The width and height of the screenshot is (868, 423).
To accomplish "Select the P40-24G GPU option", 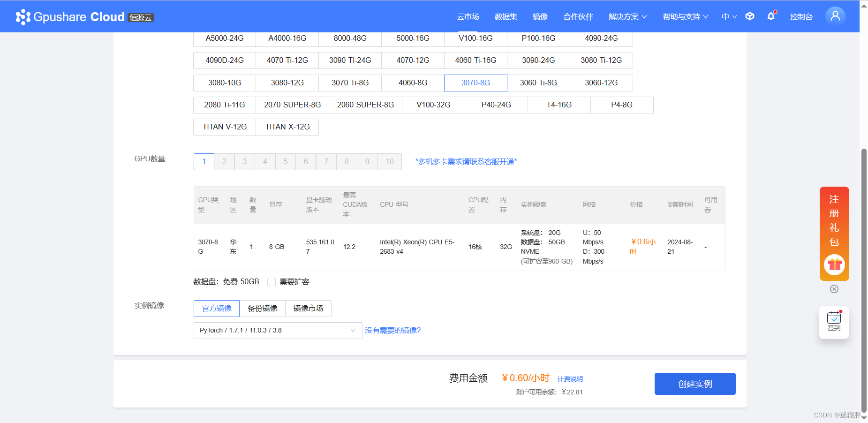I will 496,105.
